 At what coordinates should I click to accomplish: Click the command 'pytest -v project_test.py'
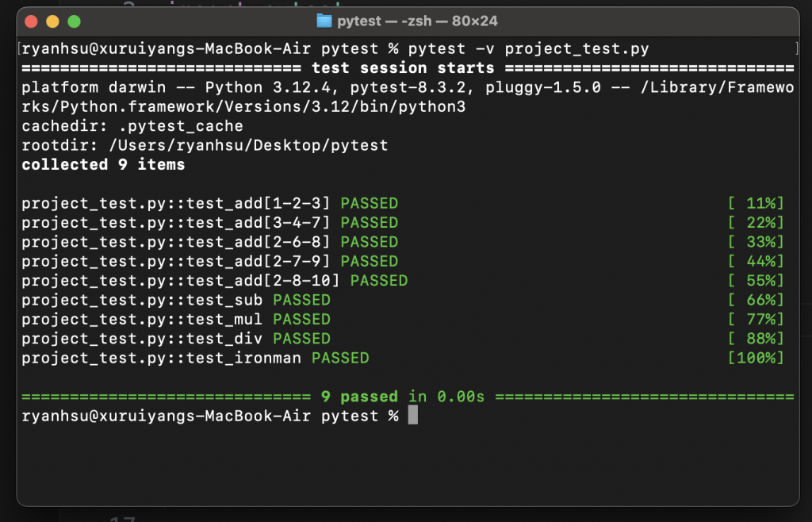click(x=528, y=48)
